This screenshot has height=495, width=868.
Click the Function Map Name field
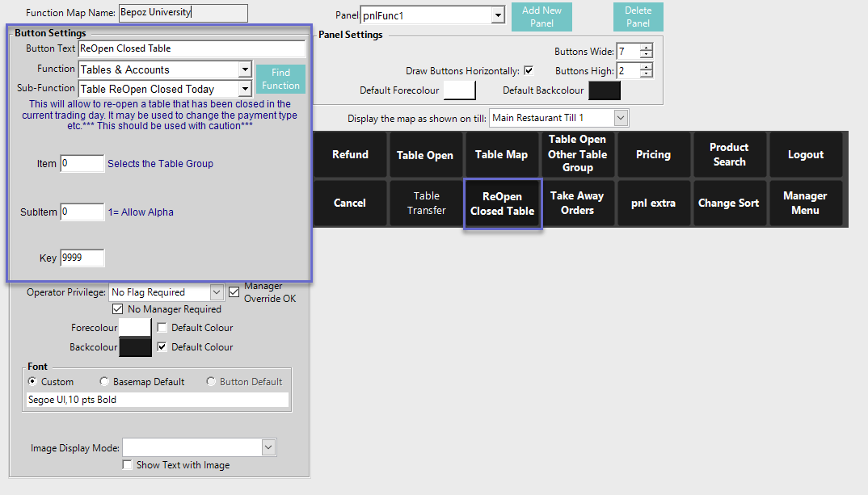[x=183, y=13]
